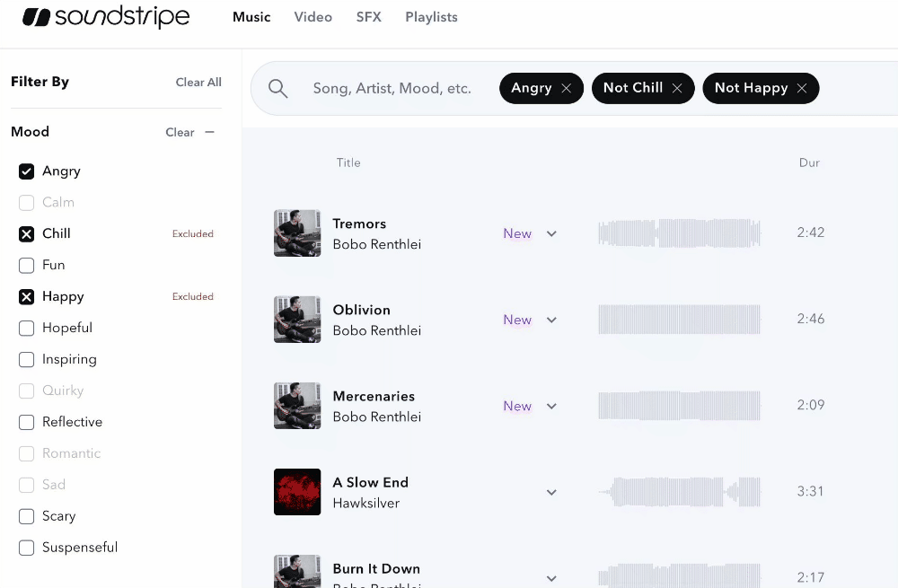898x588 pixels.
Task: Click the Tremors album artwork
Action: pos(297,233)
